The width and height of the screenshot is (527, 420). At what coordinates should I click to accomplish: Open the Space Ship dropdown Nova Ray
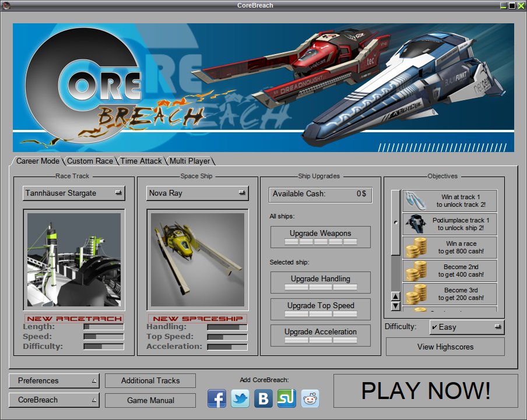click(x=198, y=193)
